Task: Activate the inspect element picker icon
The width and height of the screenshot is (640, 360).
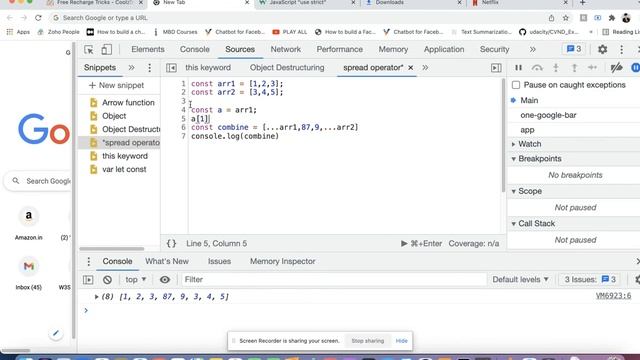Action: [x=89, y=49]
